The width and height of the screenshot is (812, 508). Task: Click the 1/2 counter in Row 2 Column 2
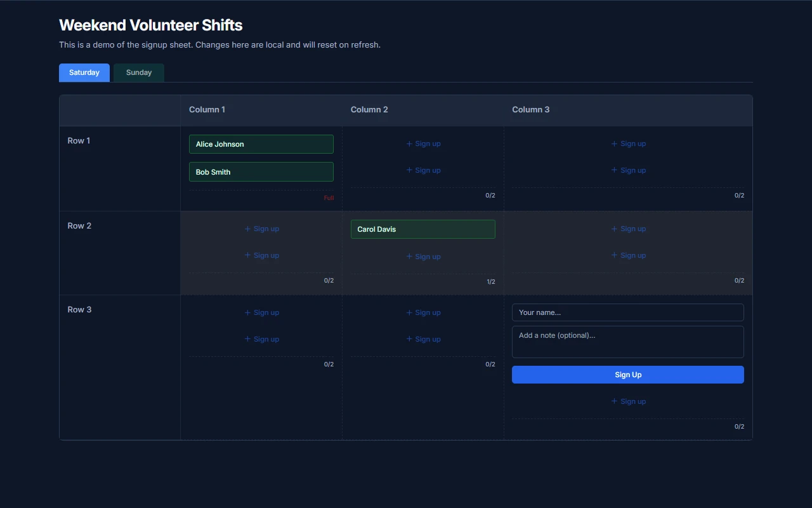coord(491,282)
